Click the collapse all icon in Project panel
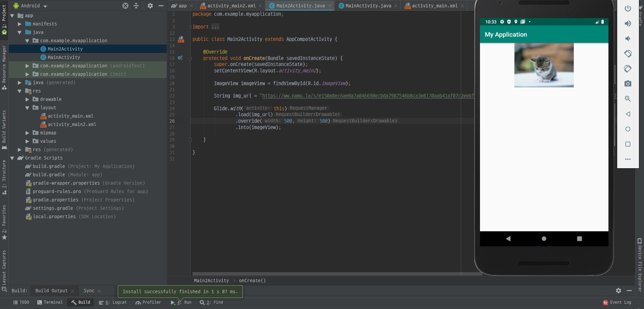Viewport: 644px width, 309px height. [x=136, y=6]
